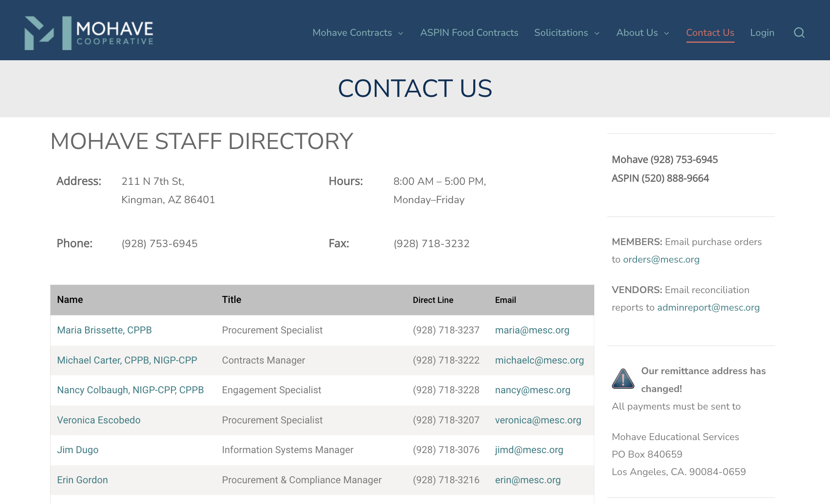
Task: Select direct line (928) 718-3207
Action: (446, 420)
